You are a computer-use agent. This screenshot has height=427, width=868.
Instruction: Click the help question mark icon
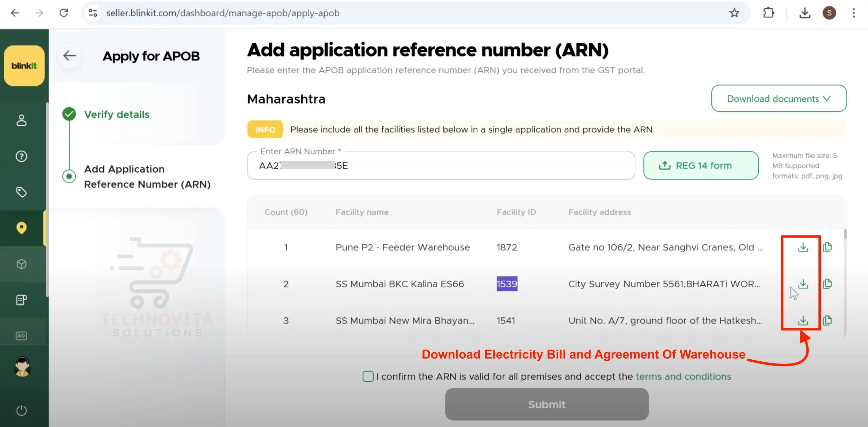click(x=22, y=157)
